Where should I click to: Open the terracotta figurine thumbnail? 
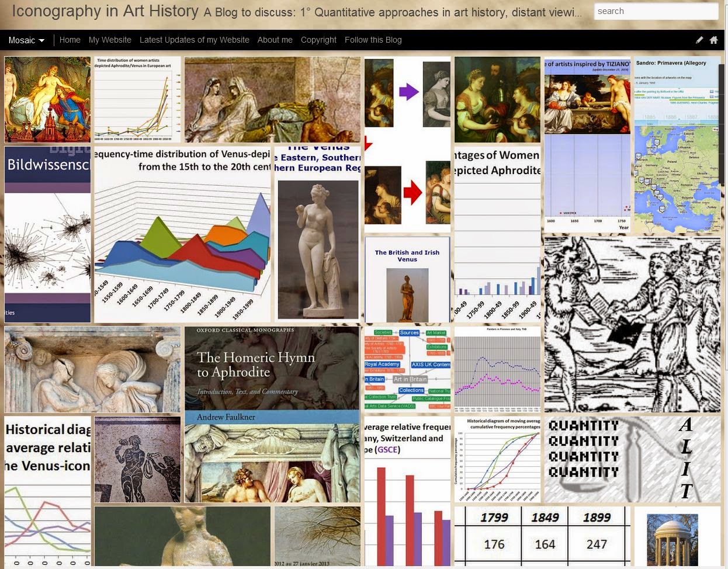point(182,536)
